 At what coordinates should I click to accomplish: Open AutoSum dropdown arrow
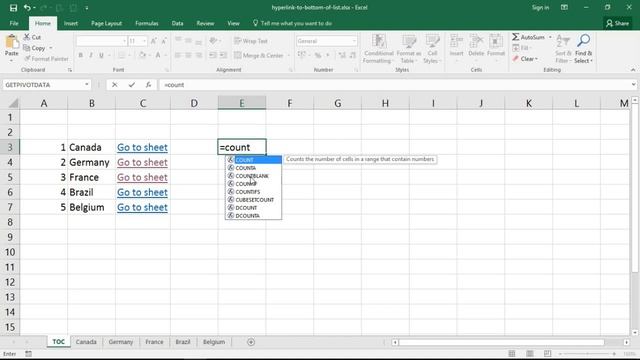click(x=550, y=37)
